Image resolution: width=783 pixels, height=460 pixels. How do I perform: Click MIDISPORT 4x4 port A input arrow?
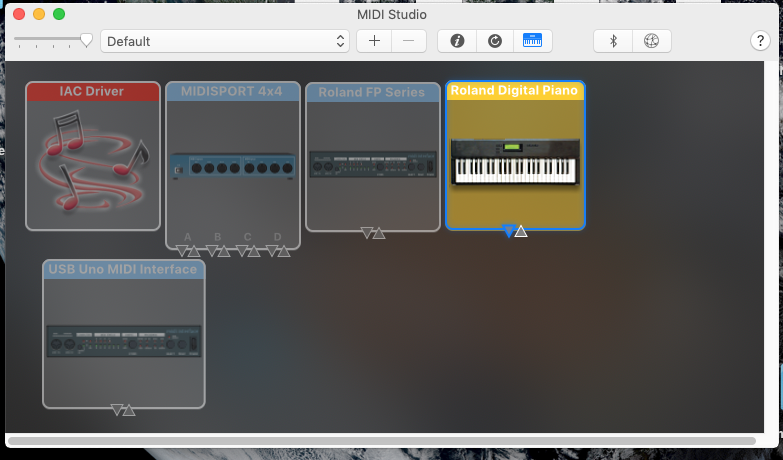coord(182,251)
